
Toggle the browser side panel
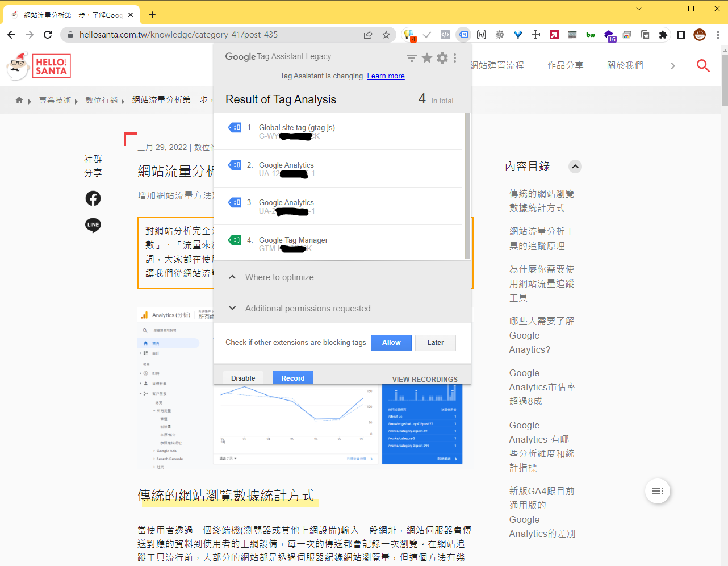(x=681, y=35)
